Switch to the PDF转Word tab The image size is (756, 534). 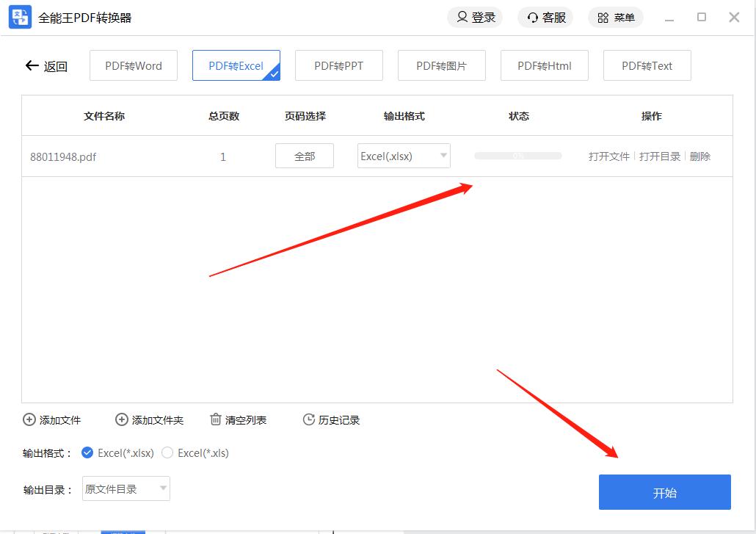click(x=134, y=65)
